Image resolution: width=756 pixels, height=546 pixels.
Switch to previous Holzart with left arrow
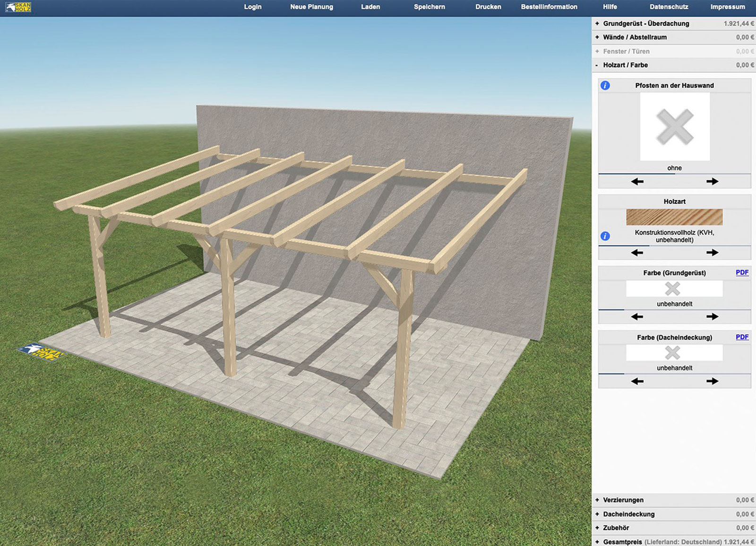[637, 253]
